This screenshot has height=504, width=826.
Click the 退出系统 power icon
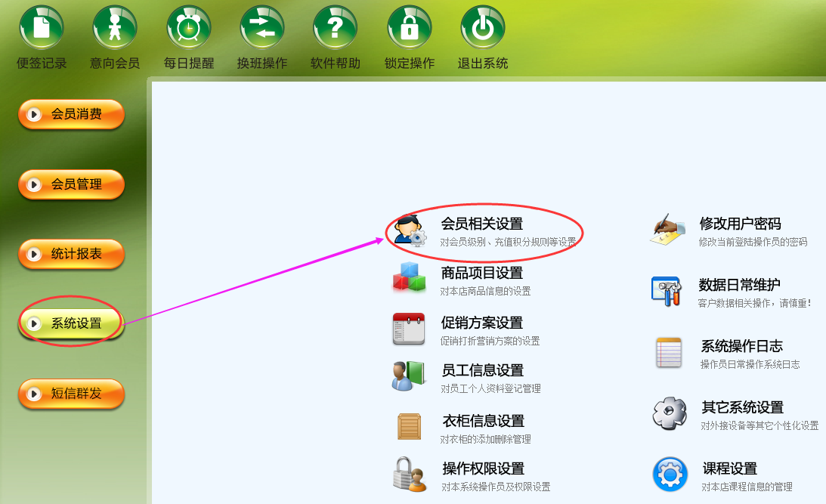[x=483, y=27]
